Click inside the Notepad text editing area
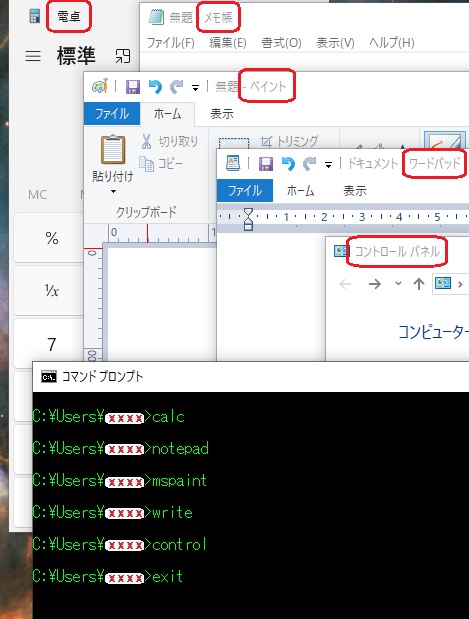 tap(304, 62)
